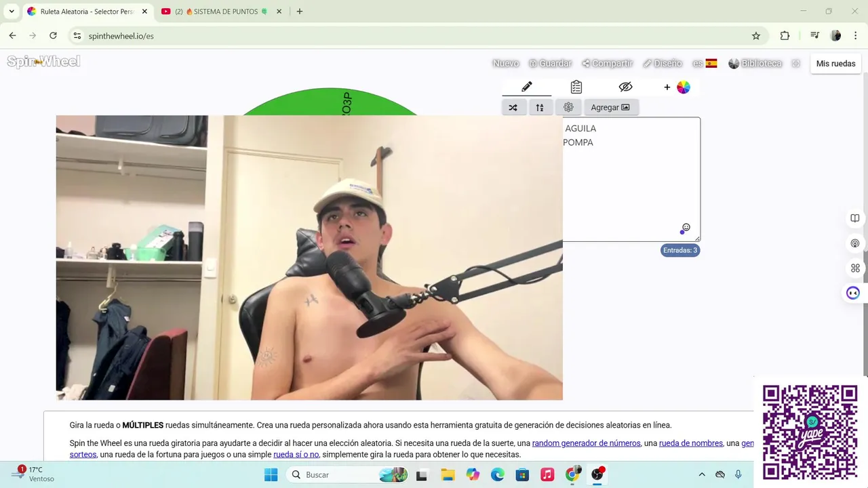Close the SISTEMA DE PUNTOS tab
Image resolution: width=868 pixels, height=488 pixels.
point(279,12)
